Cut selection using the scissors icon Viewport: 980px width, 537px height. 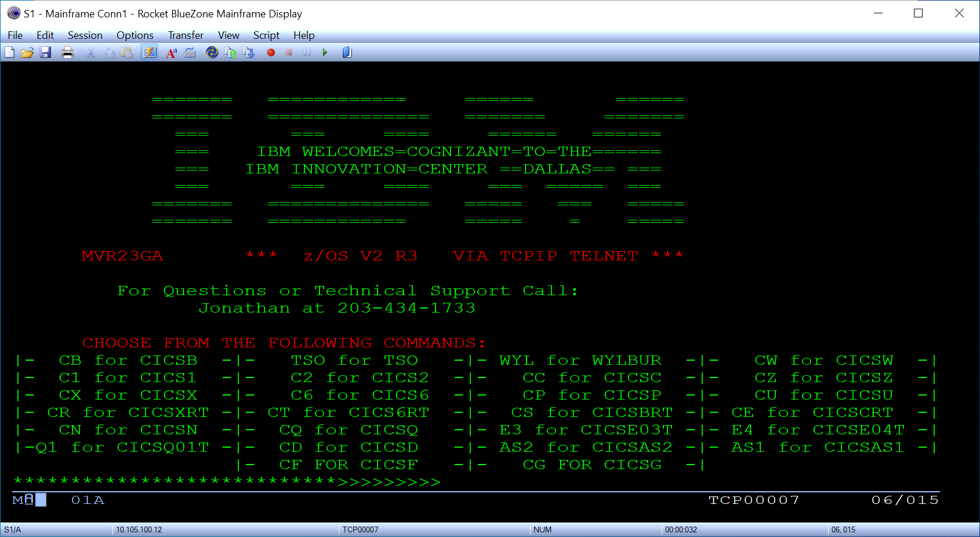pyautogui.click(x=90, y=53)
